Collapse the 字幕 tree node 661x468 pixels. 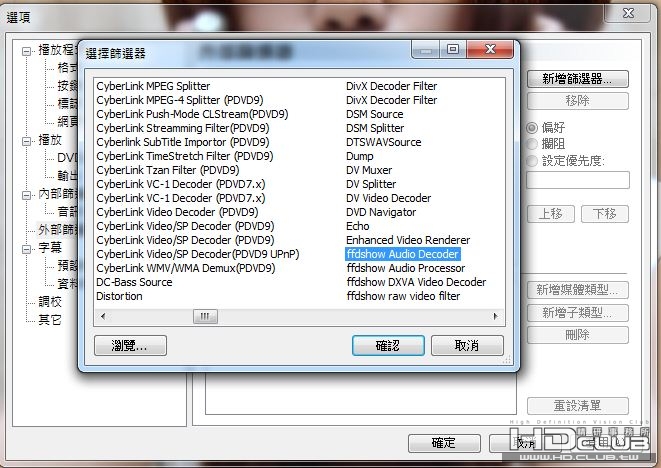coord(27,249)
